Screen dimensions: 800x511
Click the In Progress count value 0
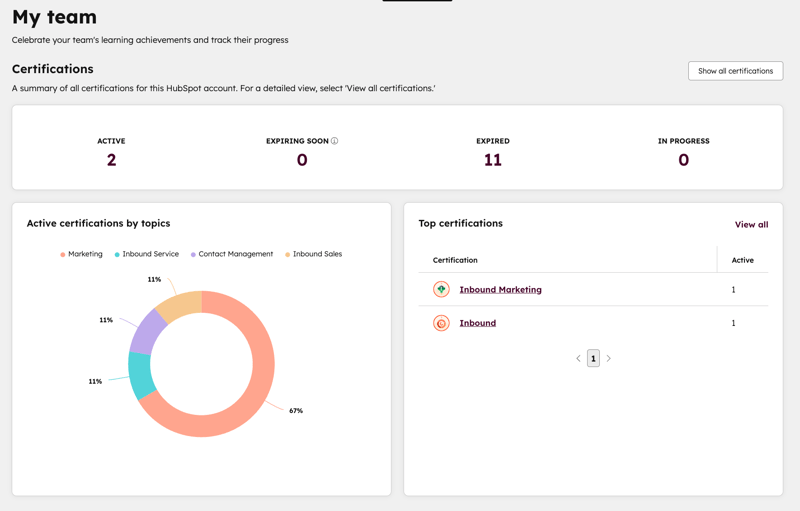coord(684,160)
